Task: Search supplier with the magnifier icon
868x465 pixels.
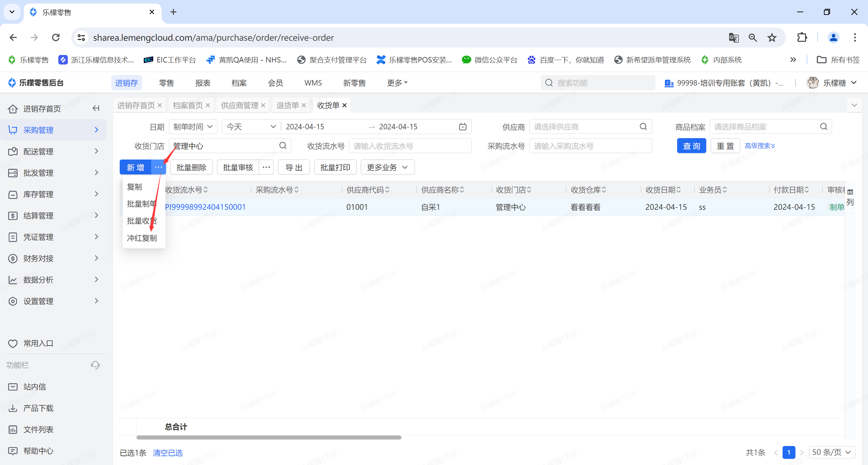Action: pyautogui.click(x=643, y=127)
